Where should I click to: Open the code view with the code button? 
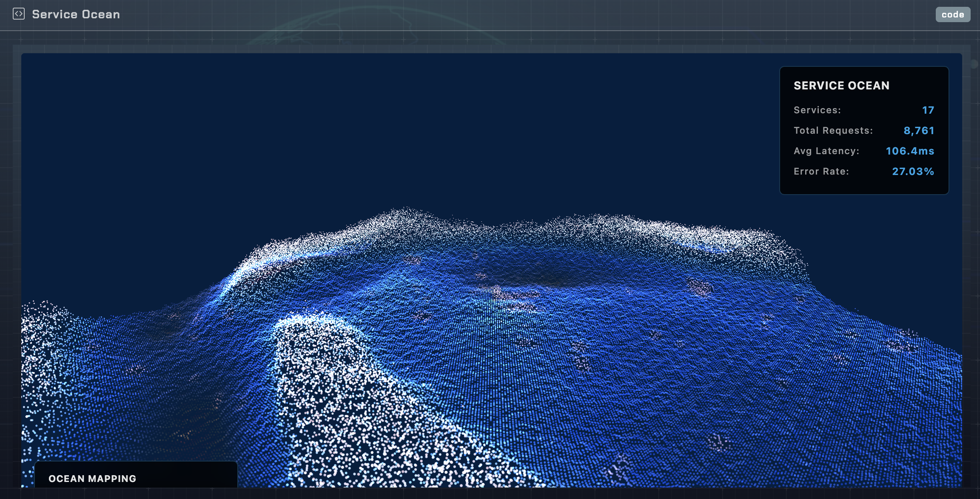click(953, 14)
